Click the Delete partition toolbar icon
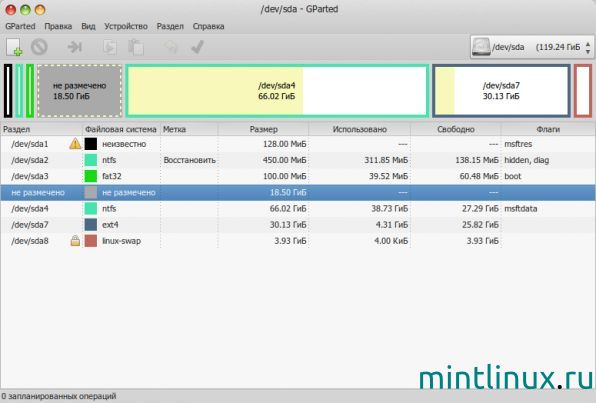This screenshot has height=403, width=596. (39, 47)
